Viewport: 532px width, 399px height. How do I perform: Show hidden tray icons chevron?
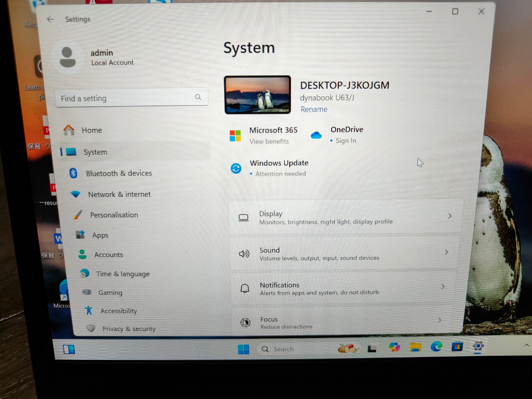526,345
